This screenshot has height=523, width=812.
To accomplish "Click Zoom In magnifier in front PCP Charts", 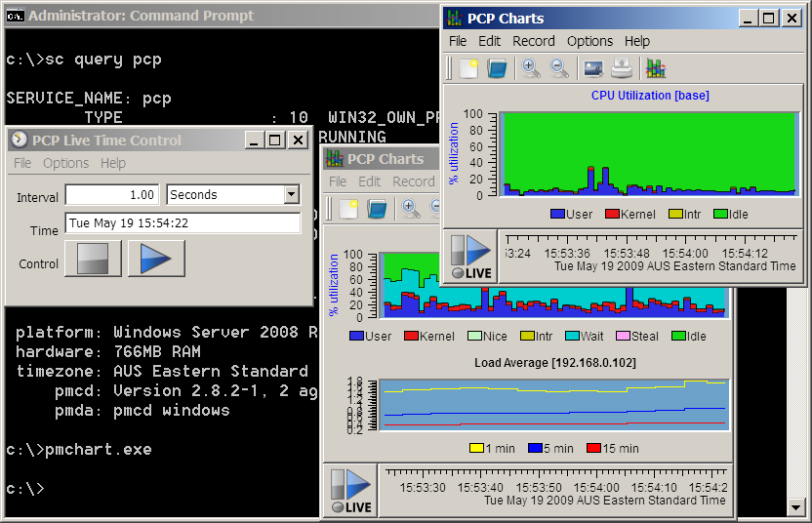I will [531, 68].
